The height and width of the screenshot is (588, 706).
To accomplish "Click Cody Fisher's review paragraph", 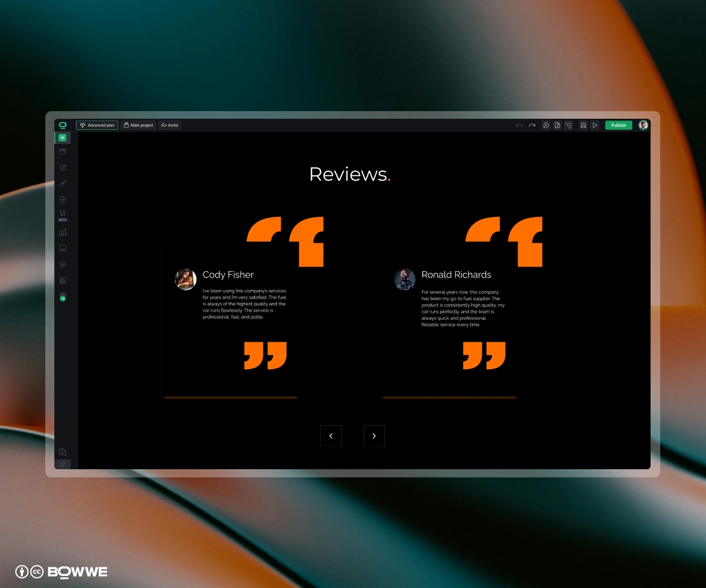I will [x=245, y=304].
